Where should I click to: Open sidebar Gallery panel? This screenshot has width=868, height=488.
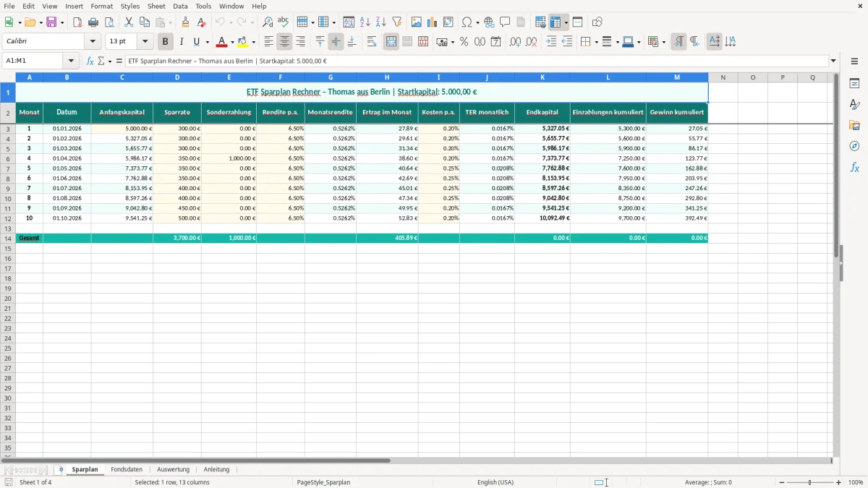[x=854, y=126]
